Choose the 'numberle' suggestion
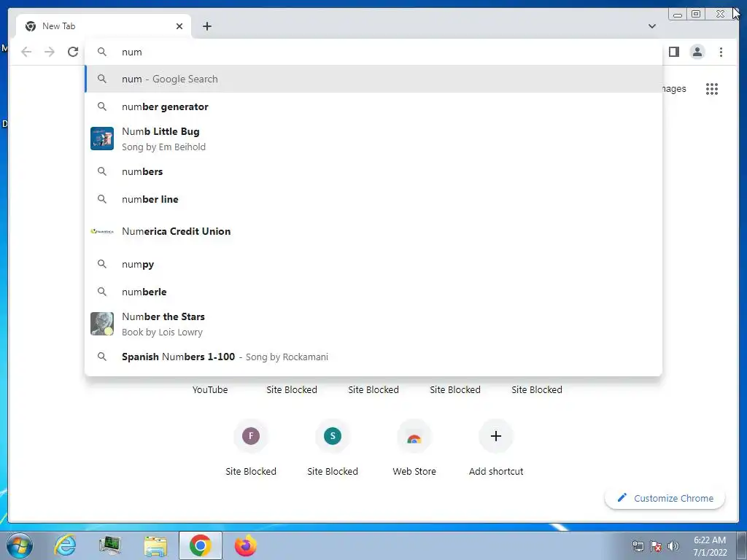Viewport: 747px width, 560px height. tap(373, 292)
